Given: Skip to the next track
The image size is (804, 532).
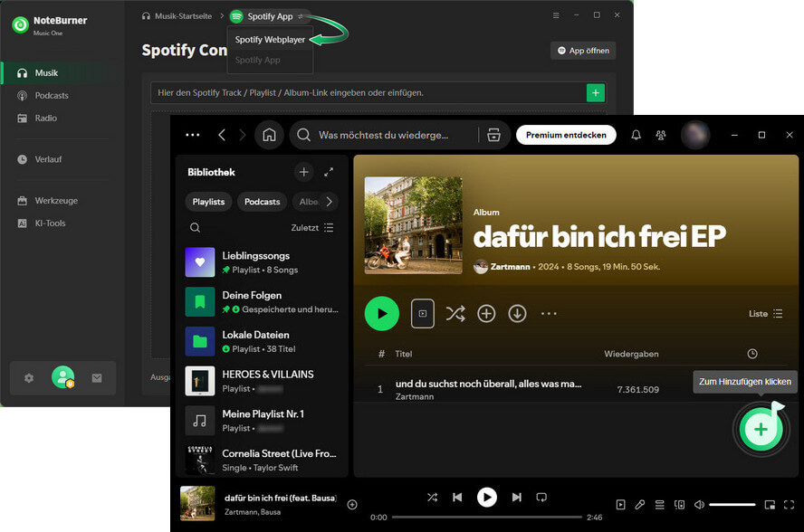Looking at the screenshot, I should [x=516, y=497].
